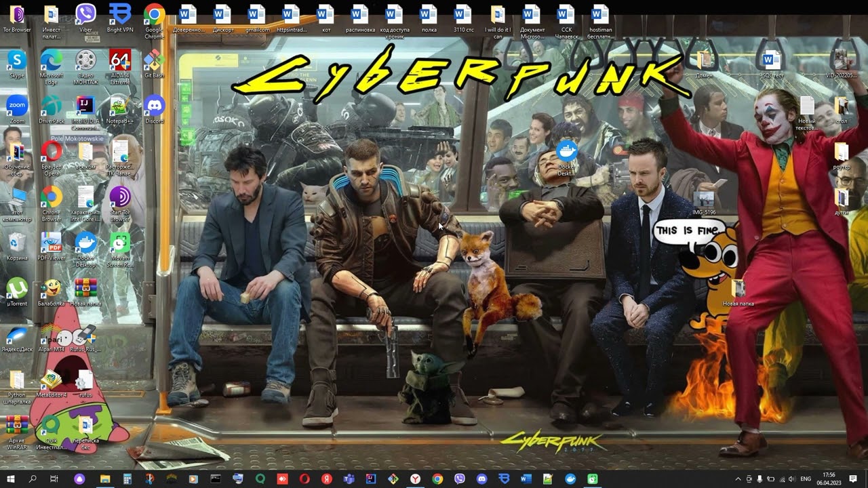Open the Tor Browser desktop shortcut

point(17,18)
